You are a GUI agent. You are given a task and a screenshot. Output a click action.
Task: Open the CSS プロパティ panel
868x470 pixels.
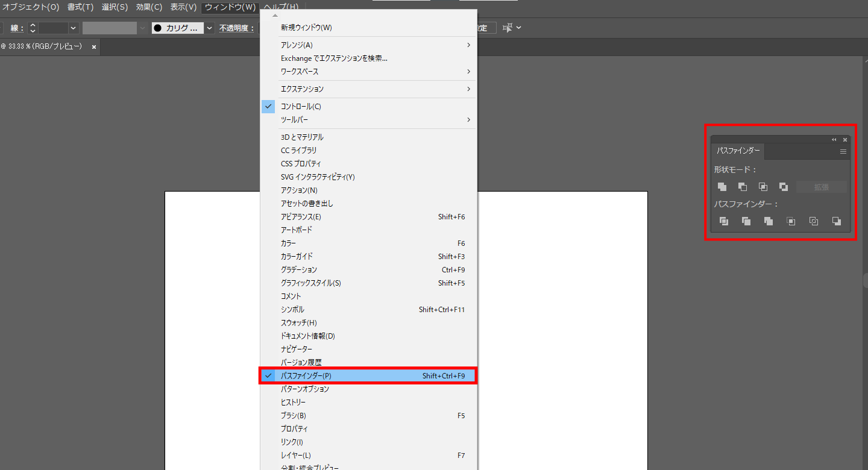tap(368, 164)
